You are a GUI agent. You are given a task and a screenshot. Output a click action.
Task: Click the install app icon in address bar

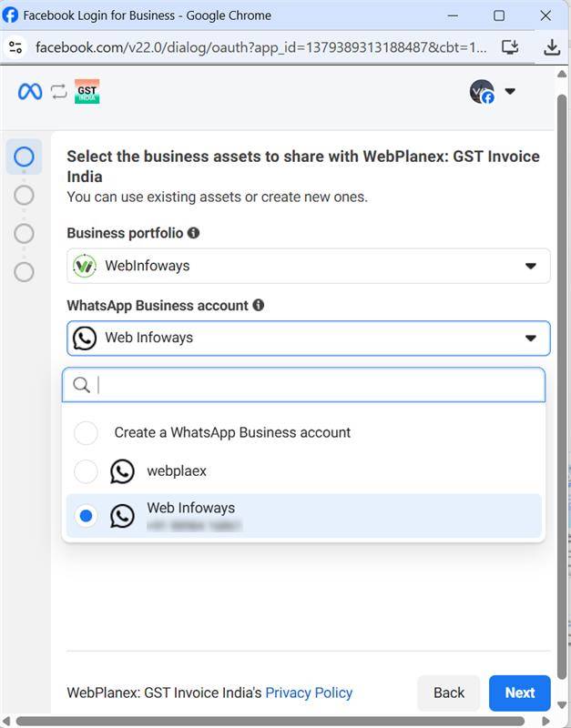click(510, 47)
